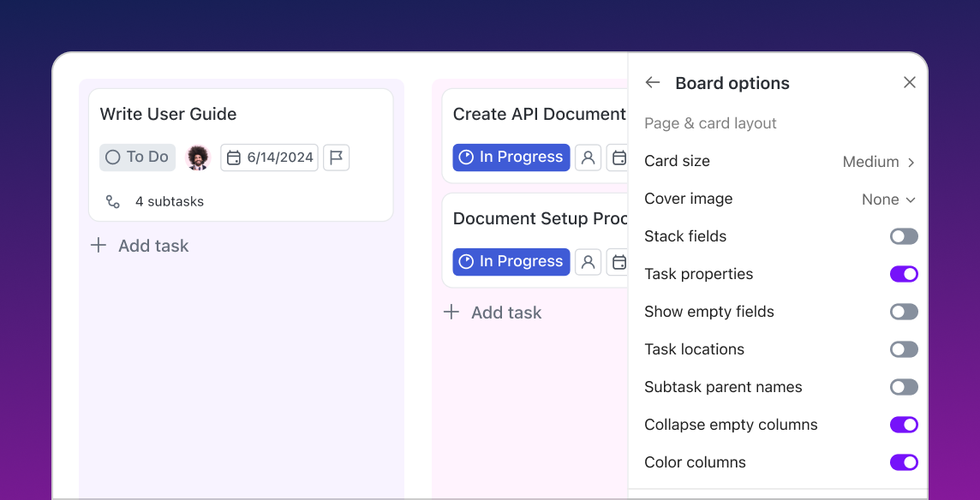Open the Cover image None dropdown
This screenshot has height=500, width=980.
click(x=888, y=199)
